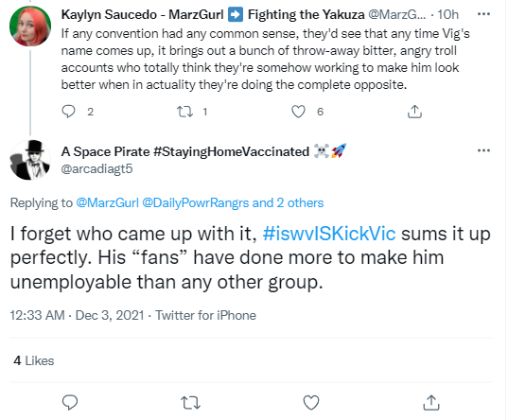
Task: Visit the @MarzGurl mention link
Action: click(x=107, y=202)
